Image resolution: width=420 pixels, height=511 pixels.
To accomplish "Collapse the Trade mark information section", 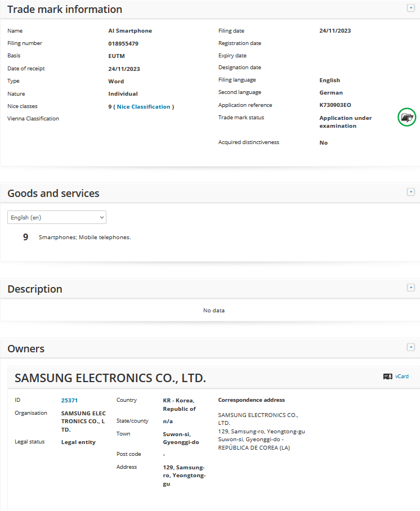I will (x=410, y=8).
